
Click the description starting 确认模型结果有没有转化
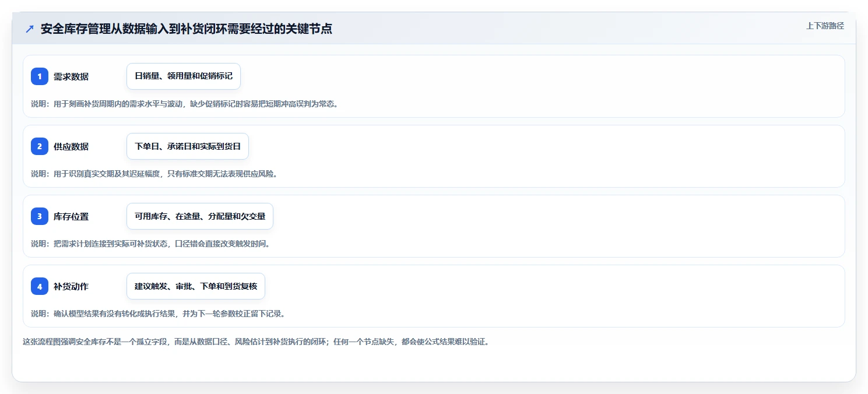(158, 314)
